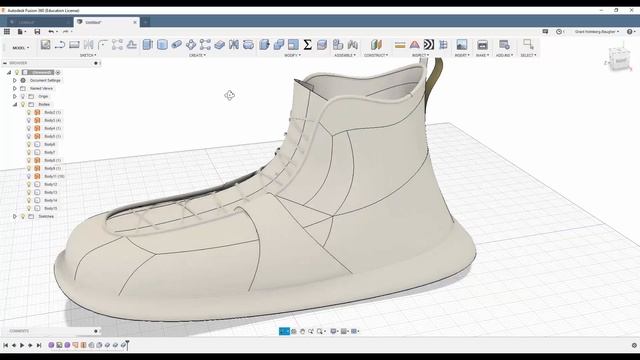The image size is (640, 360).
Task: Expand the Sketches folder node
Action: tap(15, 216)
